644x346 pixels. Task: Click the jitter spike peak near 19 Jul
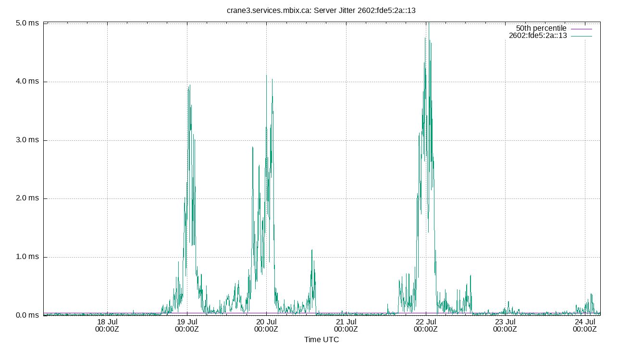[x=190, y=85]
